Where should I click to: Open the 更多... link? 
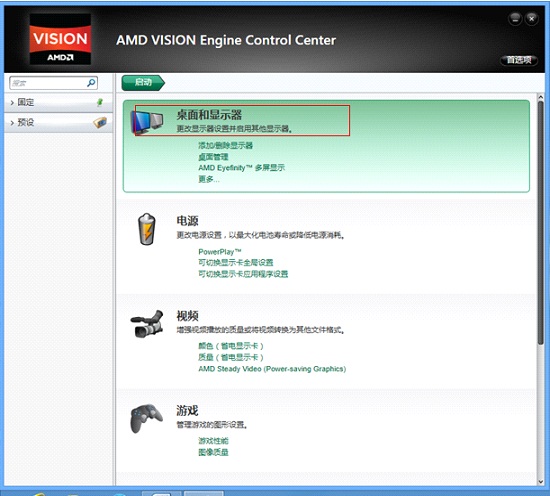[x=209, y=179]
